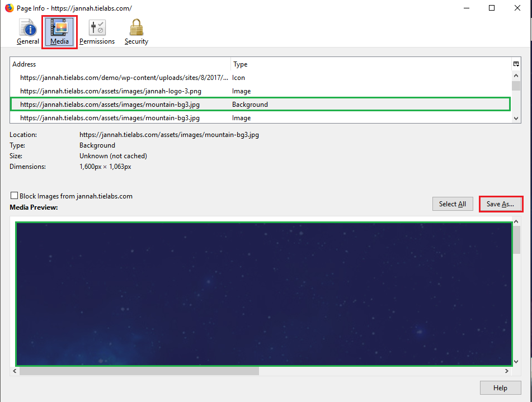This screenshot has height=402, width=532.
Task: Click the Help button
Action: pos(501,388)
